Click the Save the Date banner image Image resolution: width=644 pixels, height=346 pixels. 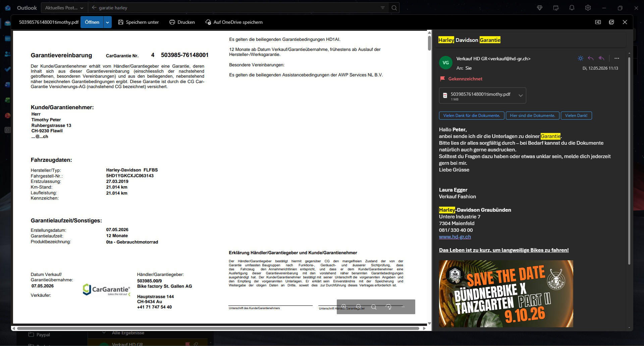click(x=506, y=294)
